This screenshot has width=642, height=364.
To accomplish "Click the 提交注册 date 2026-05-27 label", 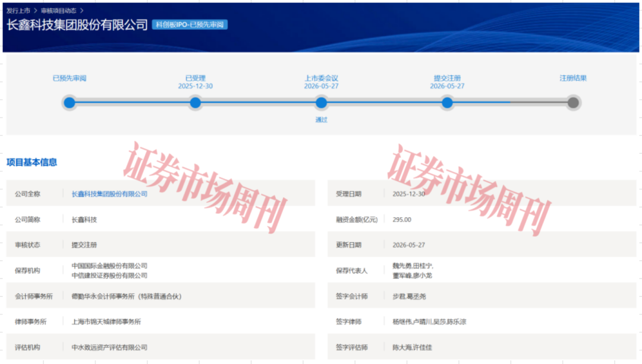I will click(447, 86).
